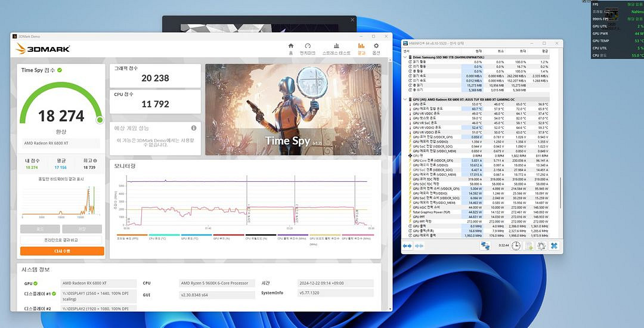The image size is (644, 328).
Task: Open the Benchmarks tab with gauge icon
Action: point(308,48)
